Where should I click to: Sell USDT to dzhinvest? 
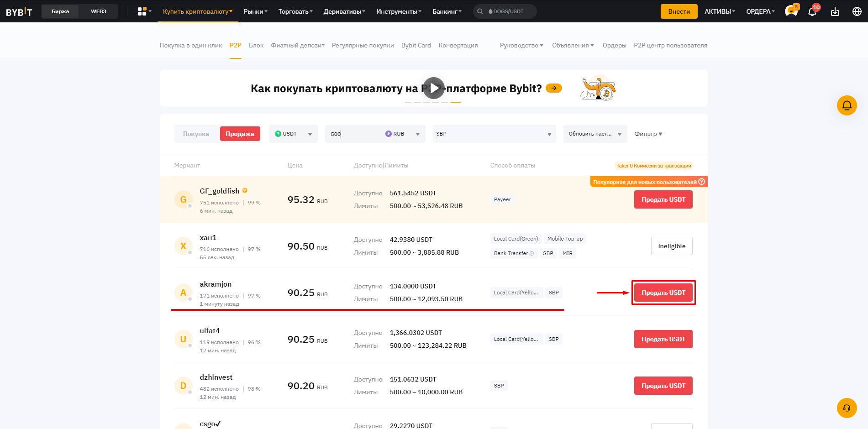coord(663,386)
